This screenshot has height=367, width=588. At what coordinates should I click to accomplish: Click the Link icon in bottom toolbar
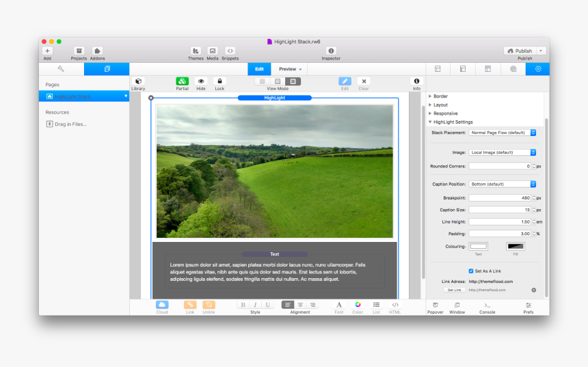pos(190,305)
